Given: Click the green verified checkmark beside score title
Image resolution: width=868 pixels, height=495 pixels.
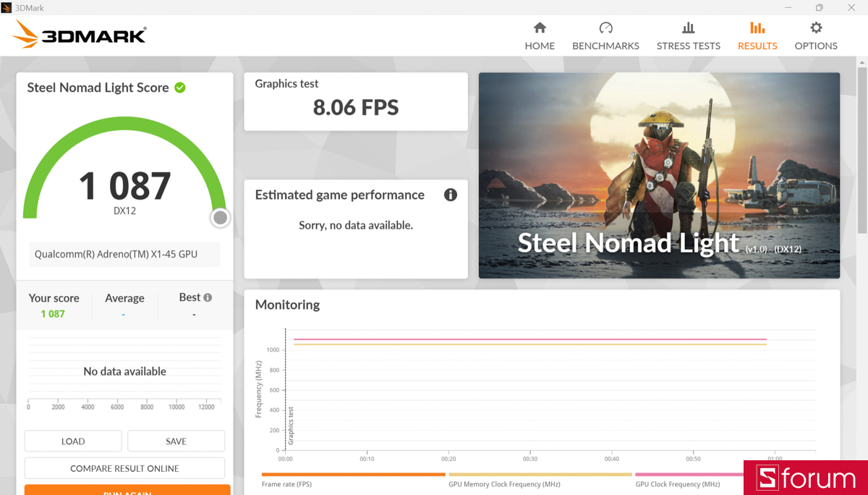Looking at the screenshot, I should (x=179, y=87).
